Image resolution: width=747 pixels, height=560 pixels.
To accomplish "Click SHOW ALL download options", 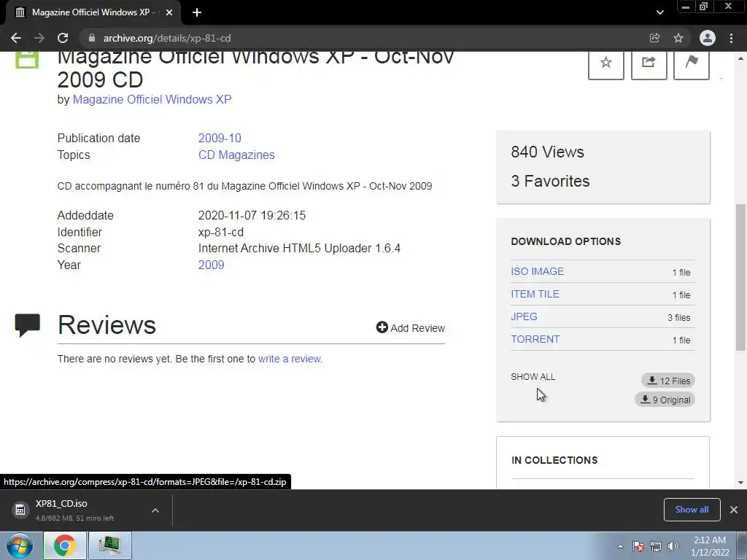I will click(x=533, y=377).
